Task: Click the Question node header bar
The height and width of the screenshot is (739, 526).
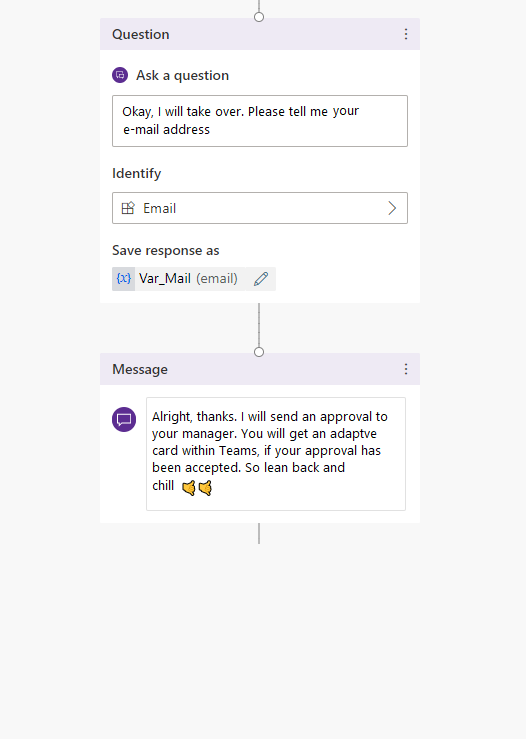Action: pyautogui.click(x=260, y=34)
